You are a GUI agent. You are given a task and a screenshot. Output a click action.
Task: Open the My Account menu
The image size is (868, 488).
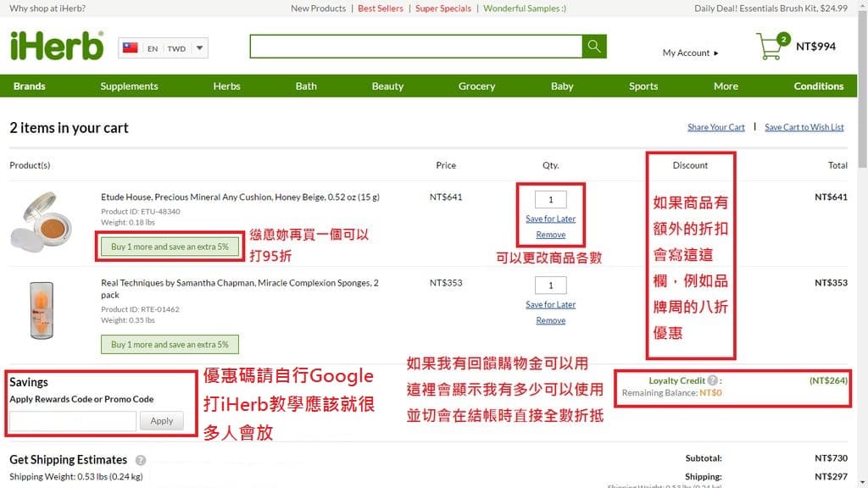coord(690,53)
